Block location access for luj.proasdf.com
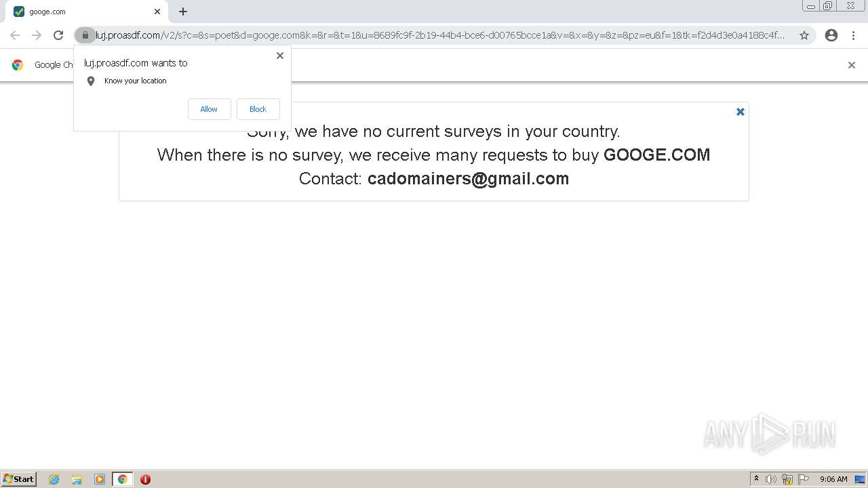 point(258,109)
